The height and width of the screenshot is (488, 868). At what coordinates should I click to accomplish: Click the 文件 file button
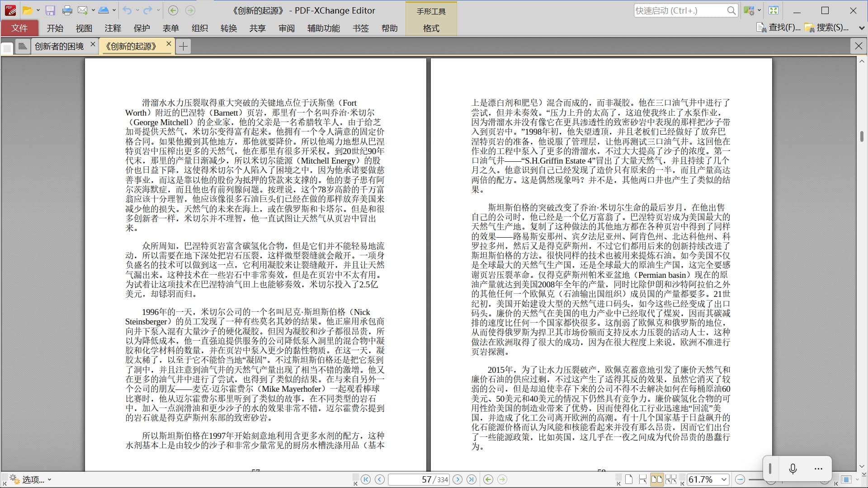tap(19, 28)
